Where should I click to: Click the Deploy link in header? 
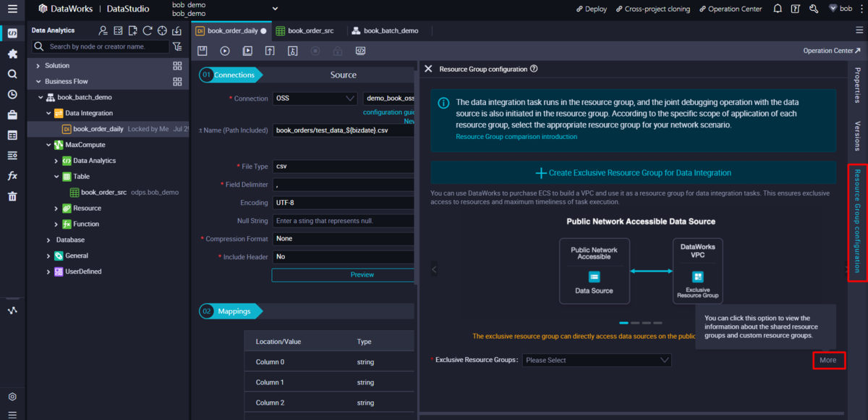click(591, 9)
